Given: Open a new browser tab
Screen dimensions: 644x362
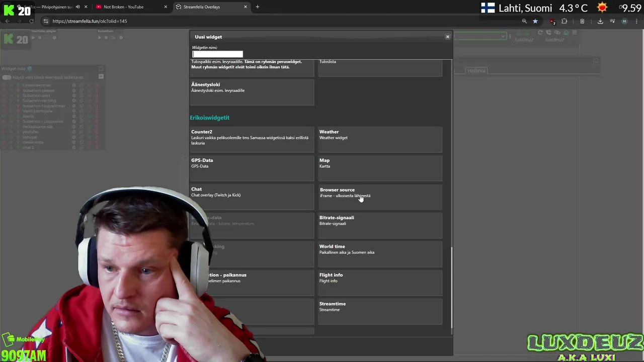Looking at the screenshot, I should 258,7.
